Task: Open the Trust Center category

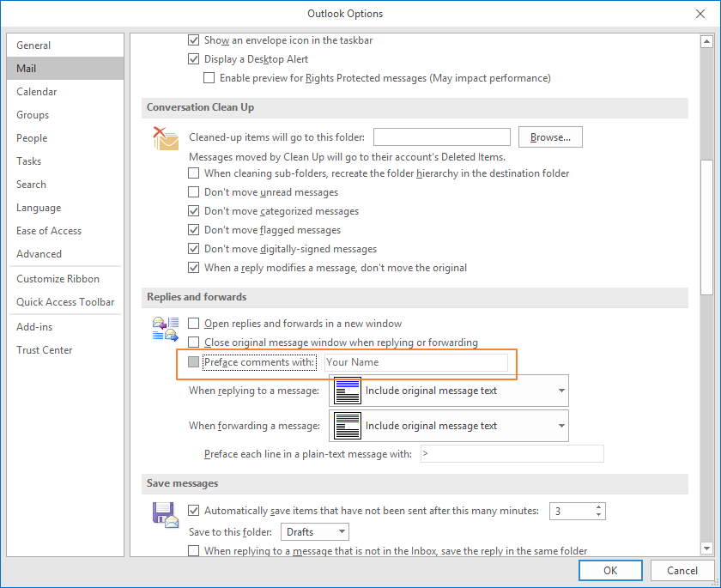Action: click(45, 350)
